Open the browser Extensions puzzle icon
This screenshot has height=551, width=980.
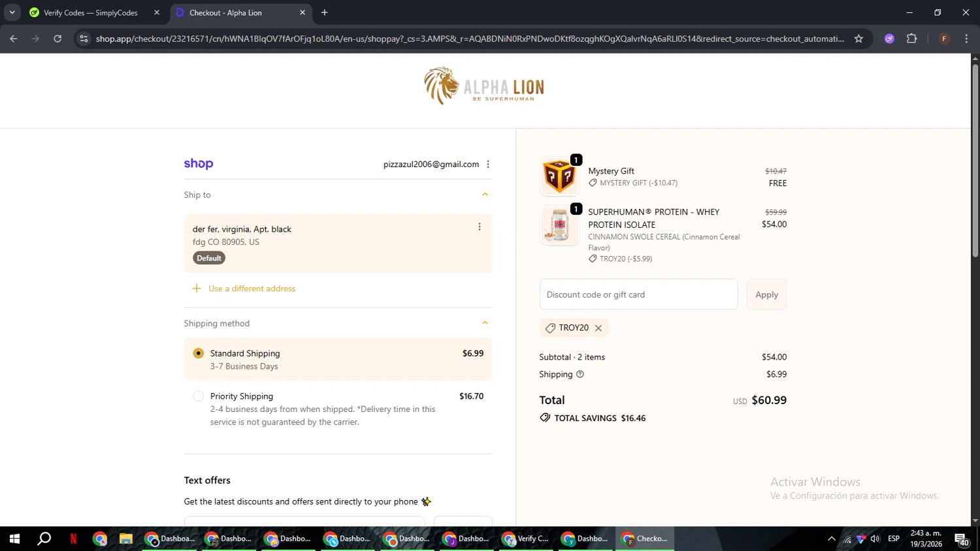point(912,39)
